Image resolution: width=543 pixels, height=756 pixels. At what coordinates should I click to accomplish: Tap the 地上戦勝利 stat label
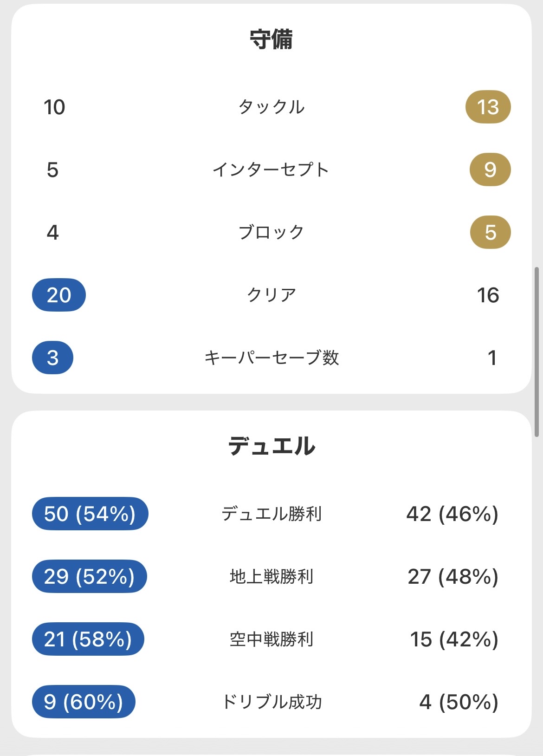(271, 576)
